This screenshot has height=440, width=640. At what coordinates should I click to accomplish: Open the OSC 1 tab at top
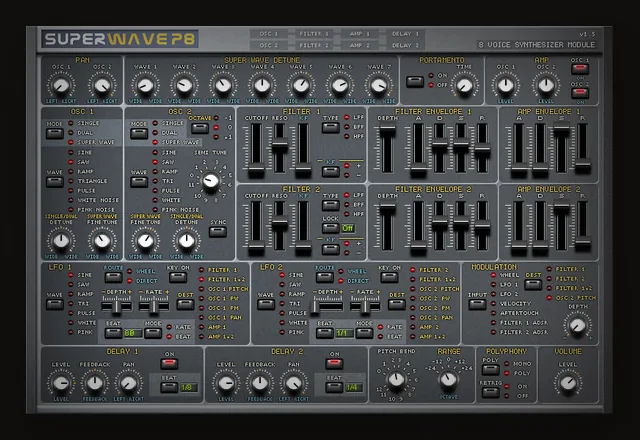[269, 33]
